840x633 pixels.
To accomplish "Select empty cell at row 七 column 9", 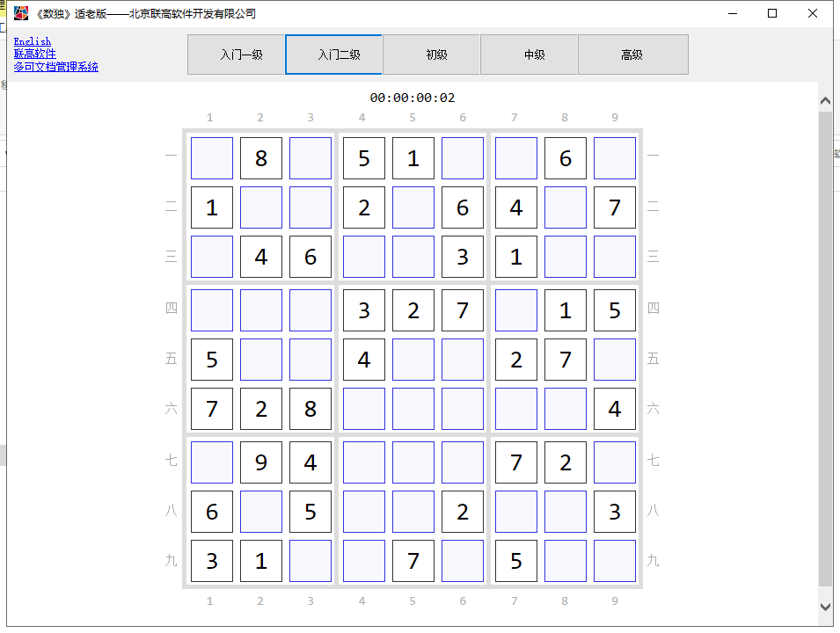I will [x=615, y=462].
